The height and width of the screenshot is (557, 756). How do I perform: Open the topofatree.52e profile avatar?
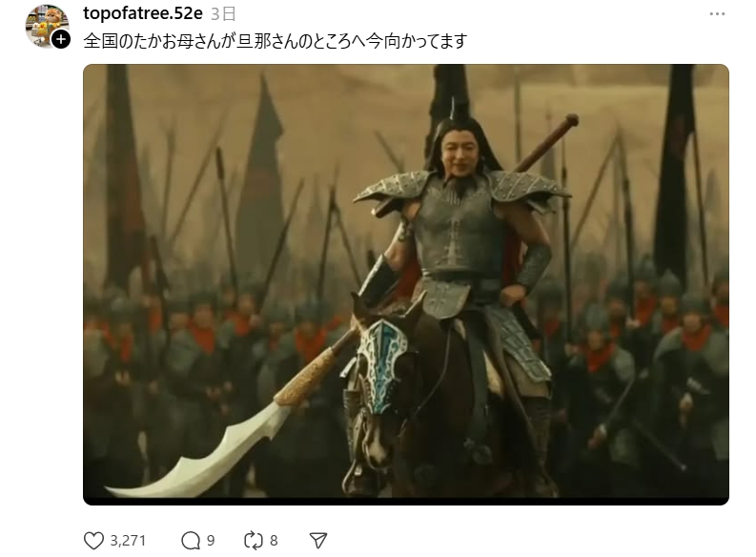point(47,26)
